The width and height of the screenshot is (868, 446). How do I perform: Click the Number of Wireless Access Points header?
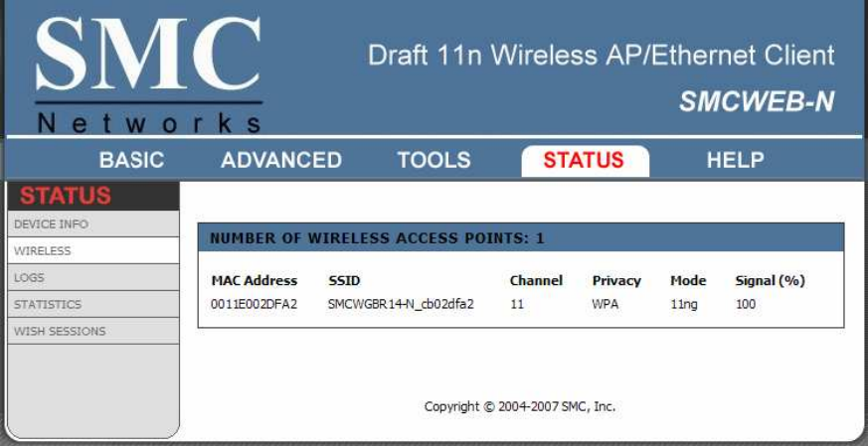coord(377,238)
